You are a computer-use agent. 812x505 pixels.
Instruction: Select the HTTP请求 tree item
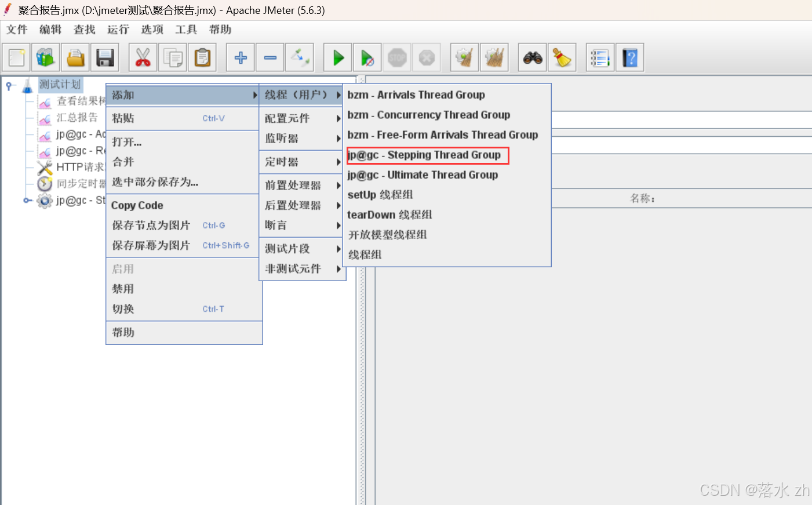click(x=80, y=167)
